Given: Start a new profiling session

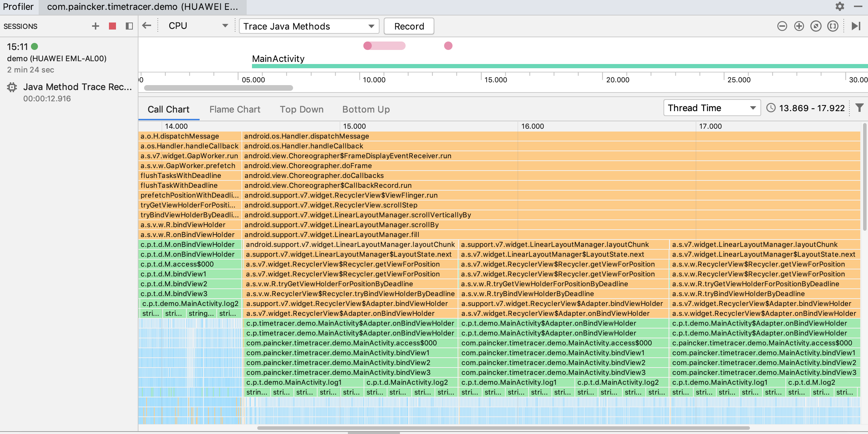Looking at the screenshot, I should 95,26.
